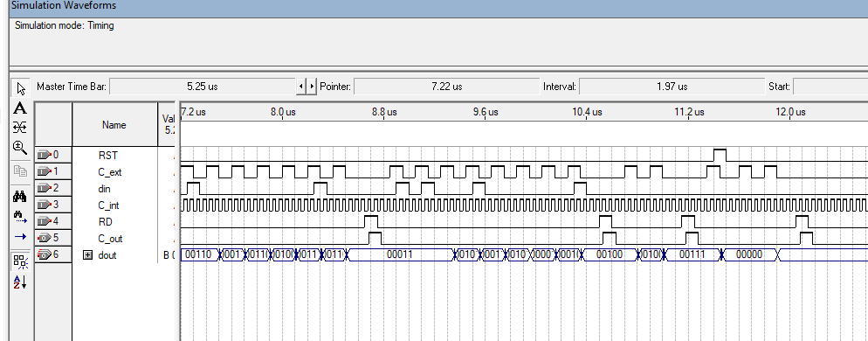Viewport: 868px width, 341px height.
Task: Click the Pointer value field showing 7.22 us
Action: 446,87
